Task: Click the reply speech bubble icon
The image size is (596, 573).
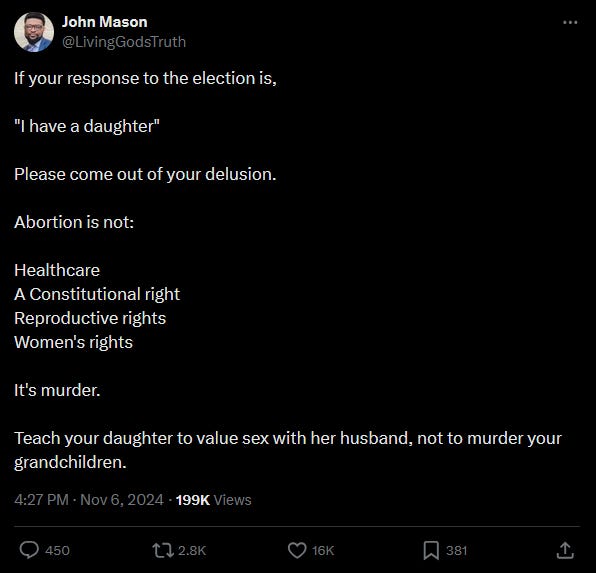Action: click(x=29, y=550)
